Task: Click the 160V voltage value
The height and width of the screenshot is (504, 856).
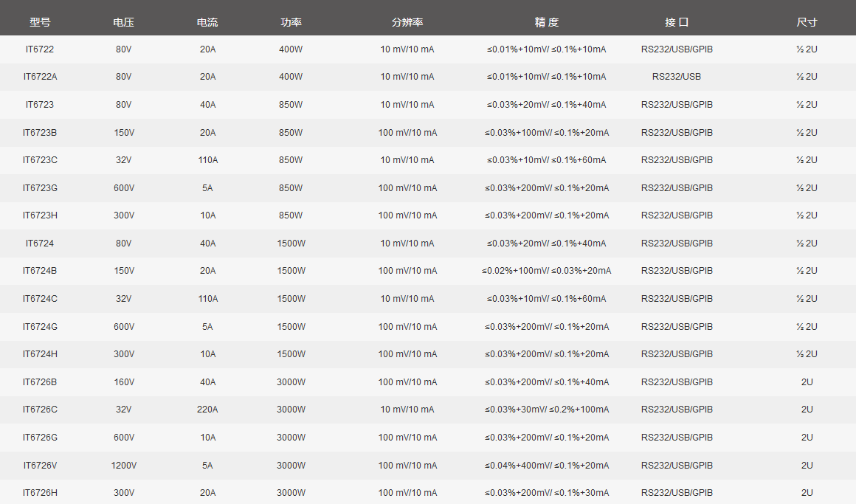Action: (x=124, y=382)
